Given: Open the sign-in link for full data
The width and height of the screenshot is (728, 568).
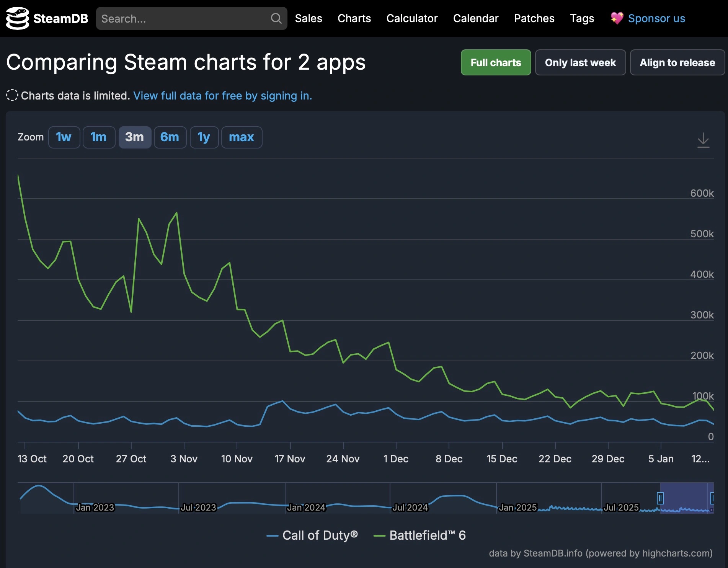Looking at the screenshot, I should tap(222, 96).
